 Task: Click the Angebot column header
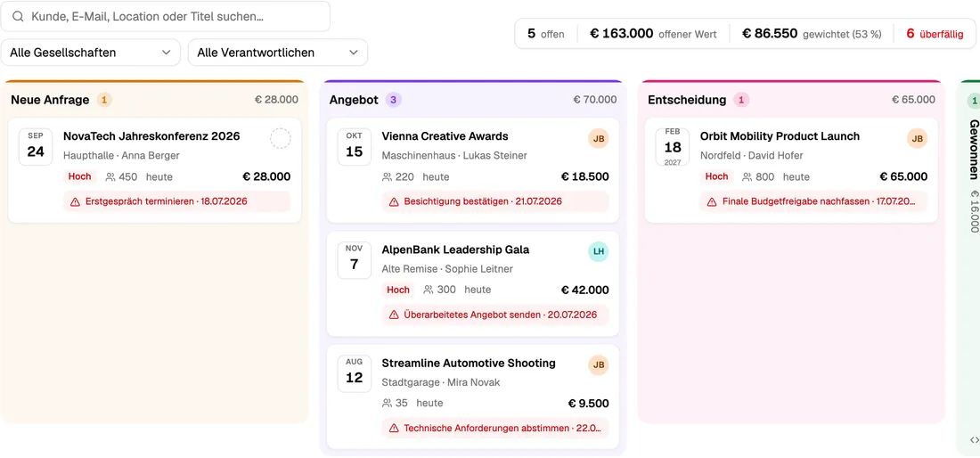pyautogui.click(x=354, y=100)
